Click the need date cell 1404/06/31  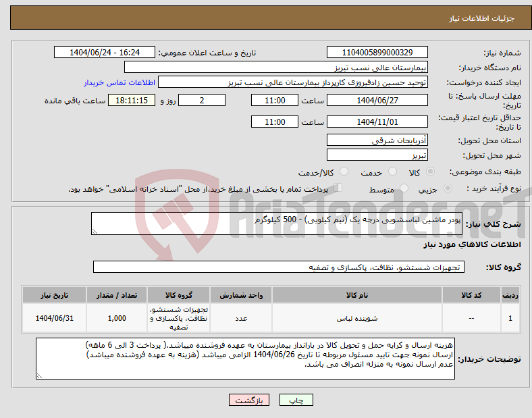coord(54,318)
